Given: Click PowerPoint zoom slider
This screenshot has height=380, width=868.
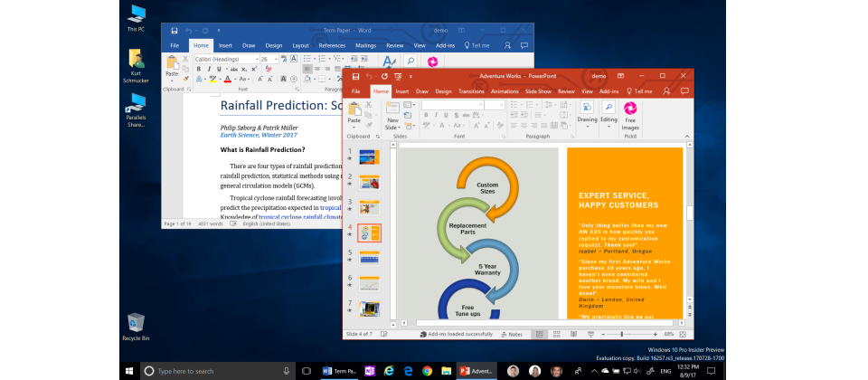Looking at the screenshot, I should (631, 334).
